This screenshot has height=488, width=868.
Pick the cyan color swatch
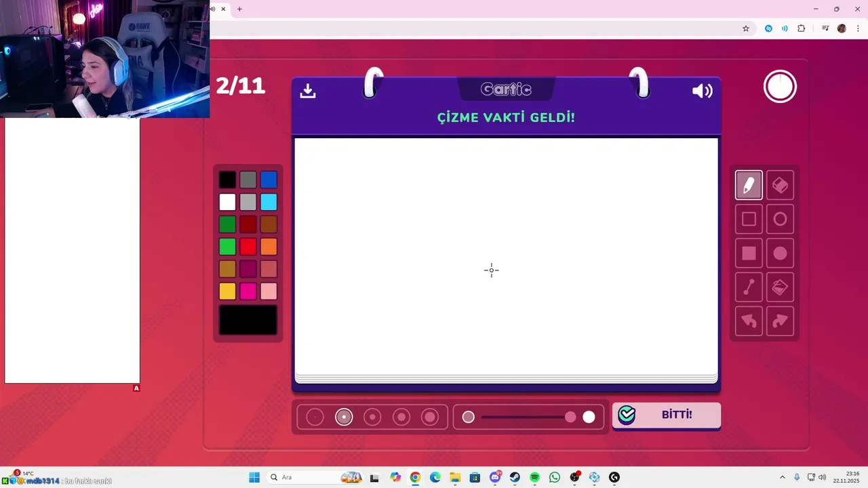(269, 202)
